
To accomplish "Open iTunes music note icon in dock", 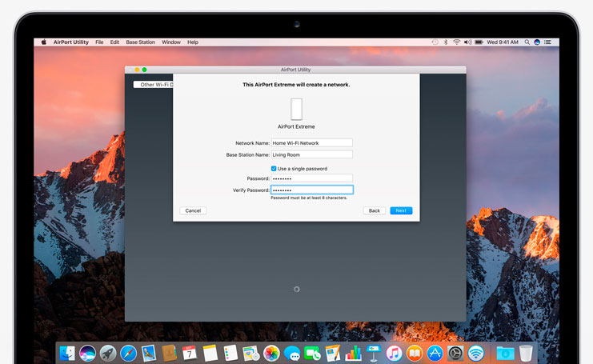I will (x=394, y=354).
